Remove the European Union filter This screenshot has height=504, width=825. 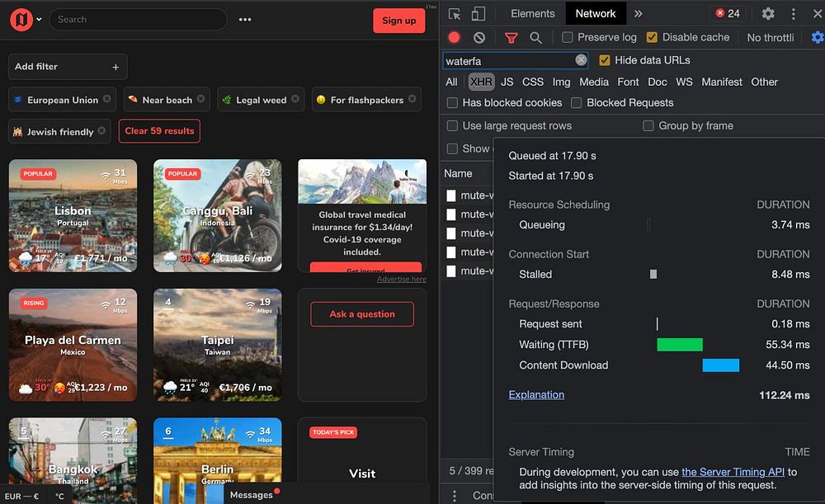click(106, 98)
